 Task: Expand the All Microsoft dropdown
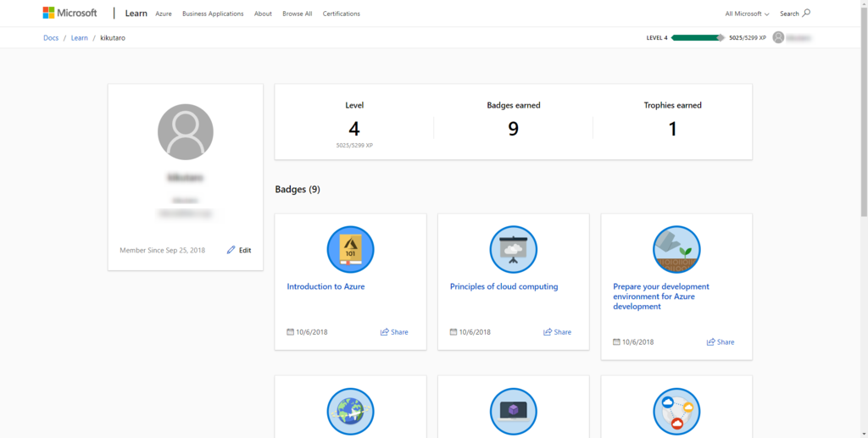coord(748,14)
